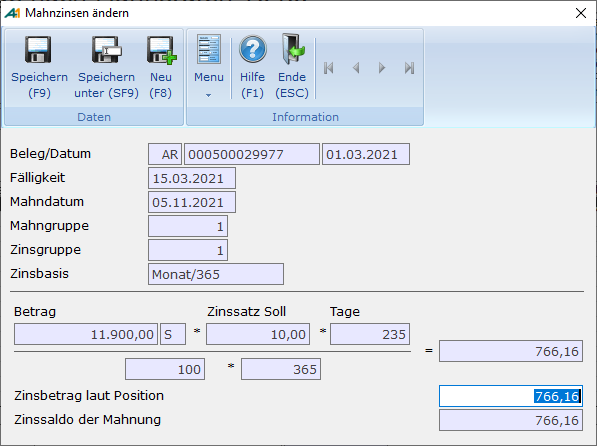Screen dimensions: 597x446
Task: Click the Ende (ESC) exit icon
Action: (292, 49)
